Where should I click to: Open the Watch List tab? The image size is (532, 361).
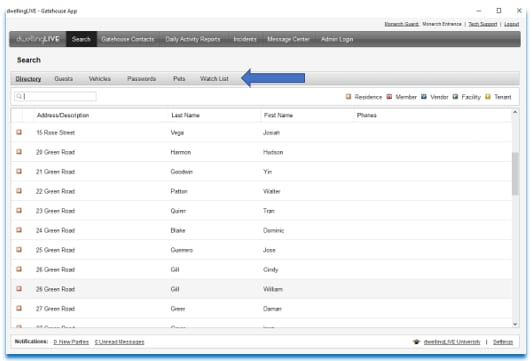click(x=214, y=79)
